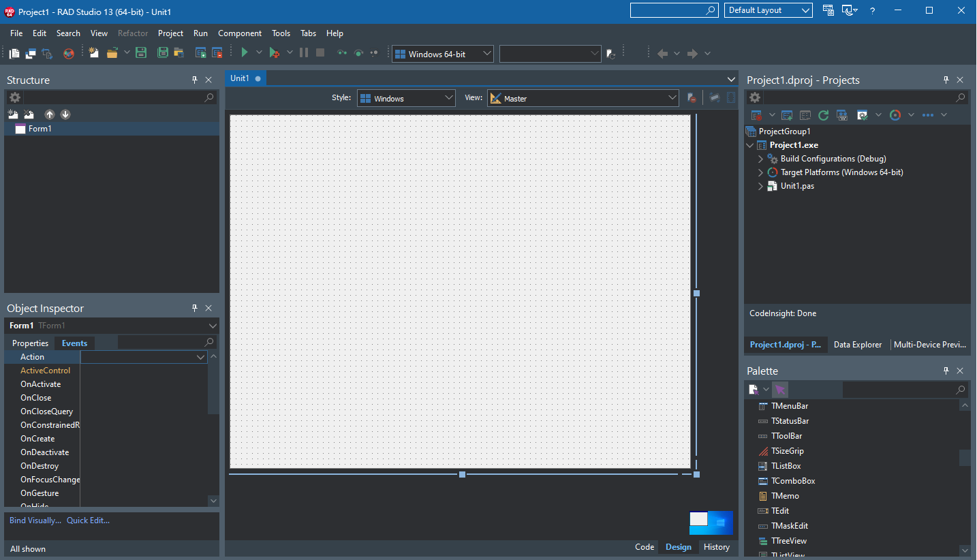Expand Build Configurations (Debug) node
Viewport: 977px width, 560px height.
pyautogui.click(x=761, y=159)
